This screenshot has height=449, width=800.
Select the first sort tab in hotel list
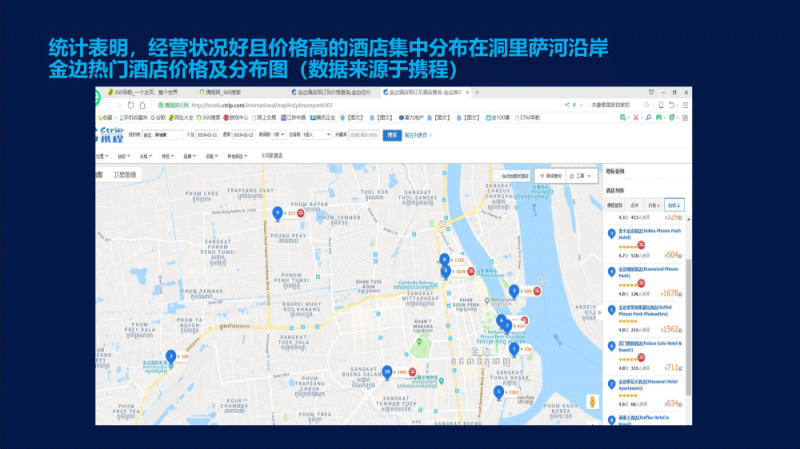[615, 205]
